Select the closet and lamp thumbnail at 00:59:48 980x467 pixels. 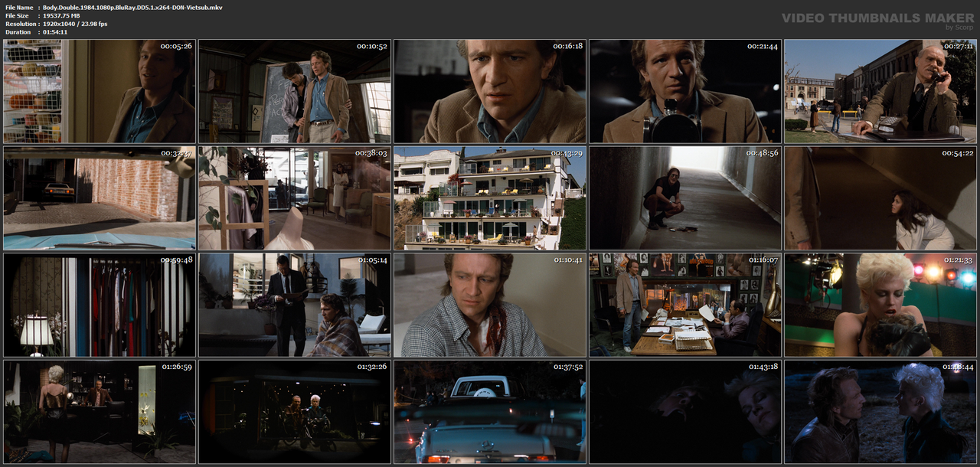point(100,305)
